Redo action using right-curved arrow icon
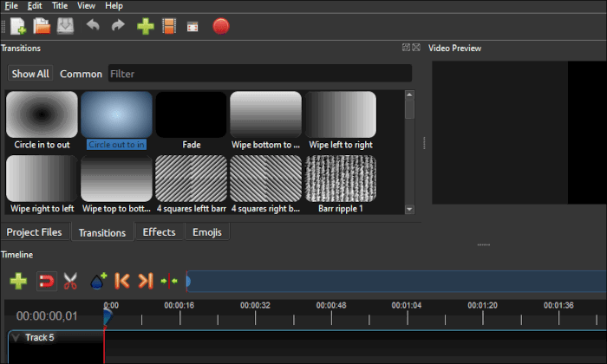Image resolution: width=607 pixels, height=364 pixels. (118, 25)
